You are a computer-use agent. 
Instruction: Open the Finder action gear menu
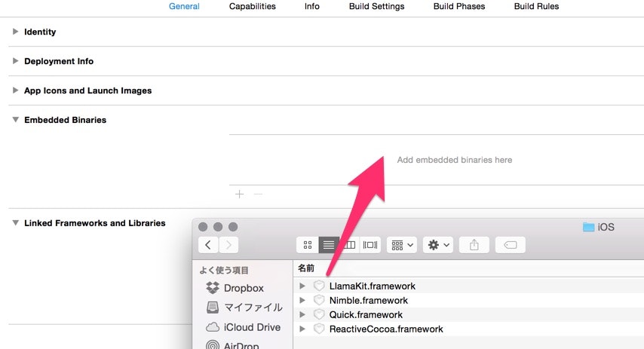pyautogui.click(x=438, y=245)
